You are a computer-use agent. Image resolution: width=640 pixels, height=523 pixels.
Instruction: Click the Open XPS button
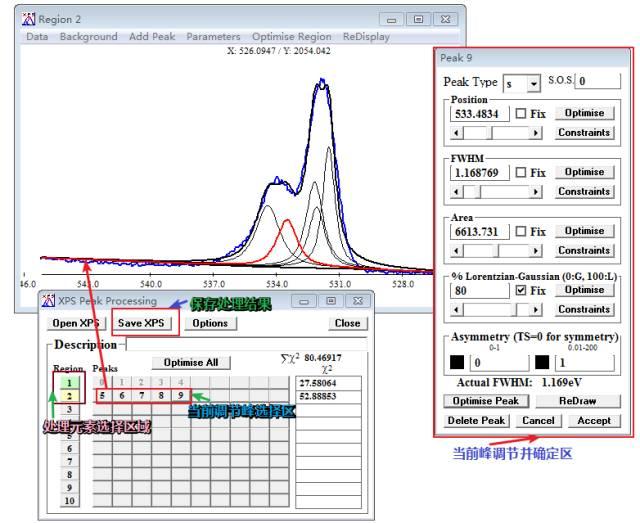pyautogui.click(x=76, y=323)
